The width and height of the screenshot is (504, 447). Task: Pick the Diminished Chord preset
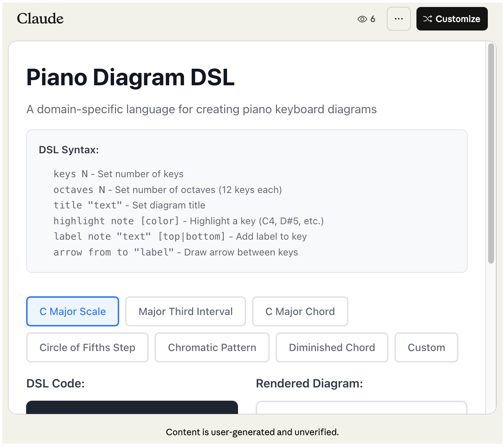tap(332, 347)
